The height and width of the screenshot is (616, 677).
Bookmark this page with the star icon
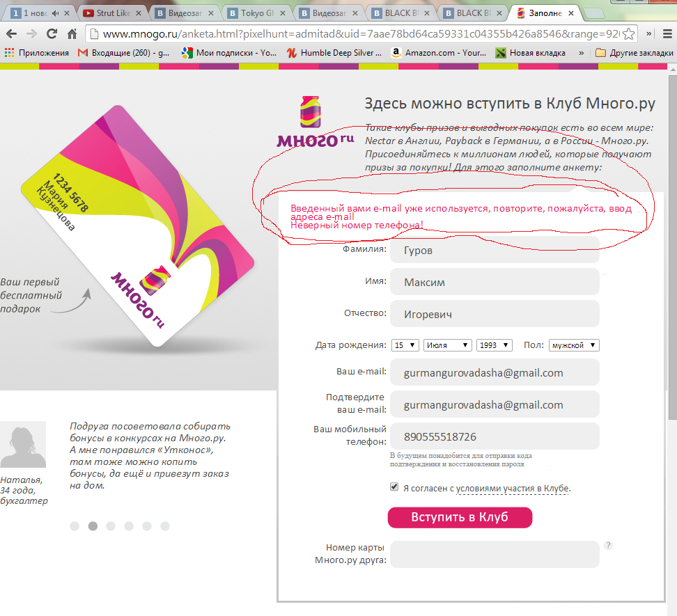(629, 33)
